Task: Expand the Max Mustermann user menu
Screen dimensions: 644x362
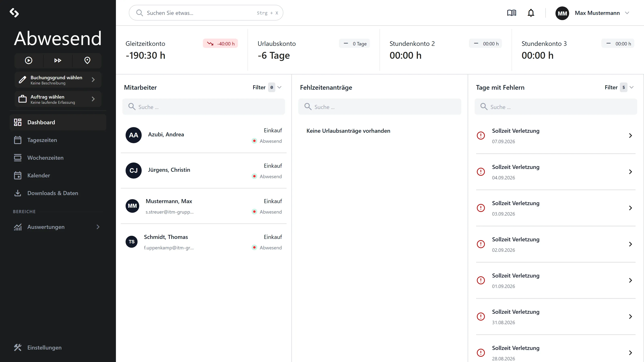Action: tap(627, 13)
